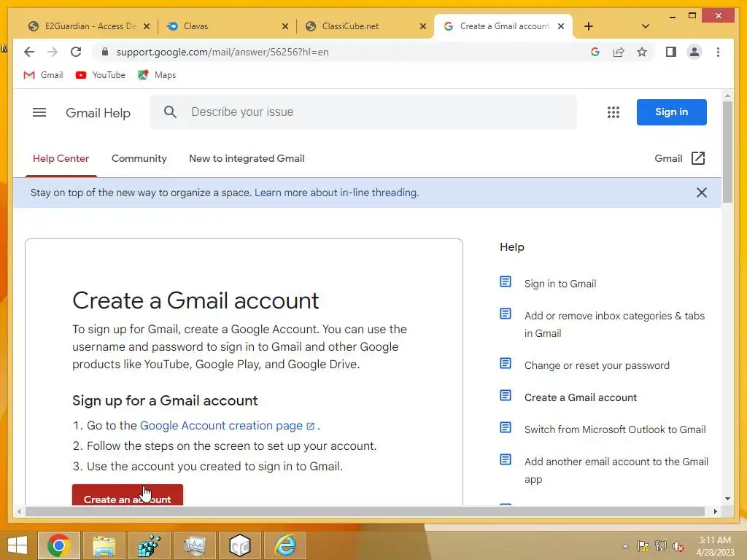The width and height of the screenshot is (747, 560).
Task: Open the browser side panel
Action: [671, 52]
